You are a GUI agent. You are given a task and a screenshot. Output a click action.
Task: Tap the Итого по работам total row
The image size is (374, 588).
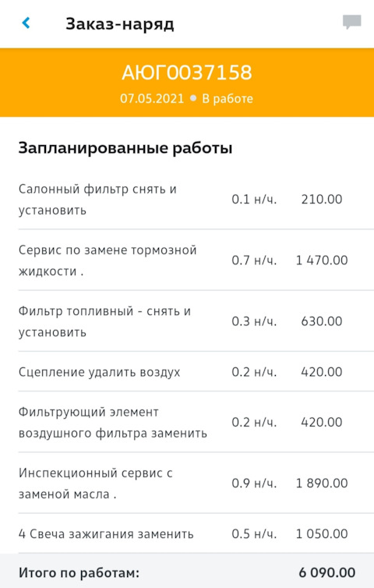tap(187, 571)
